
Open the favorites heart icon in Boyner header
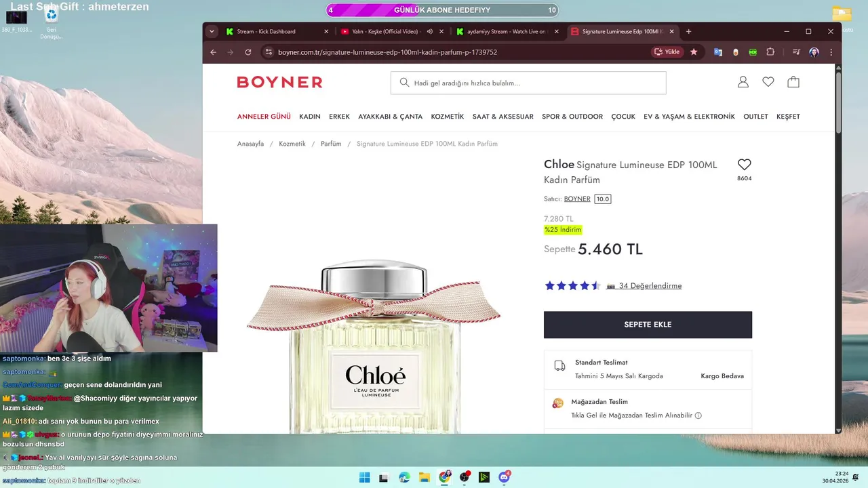pos(768,82)
